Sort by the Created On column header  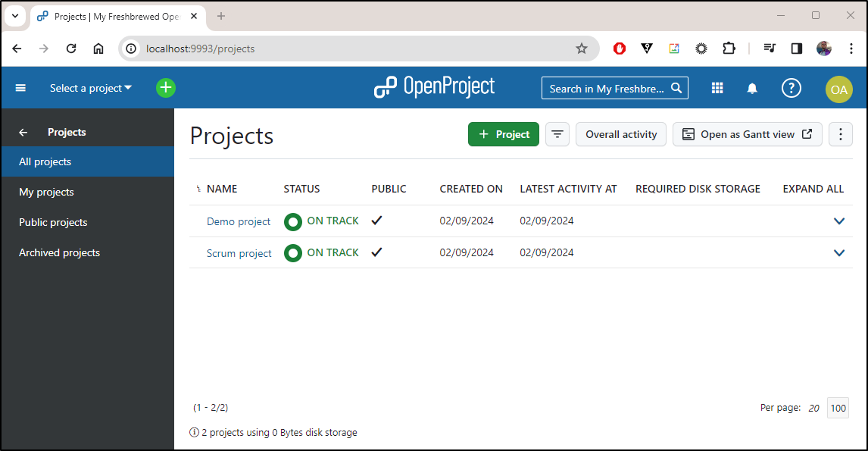tap(471, 189)
